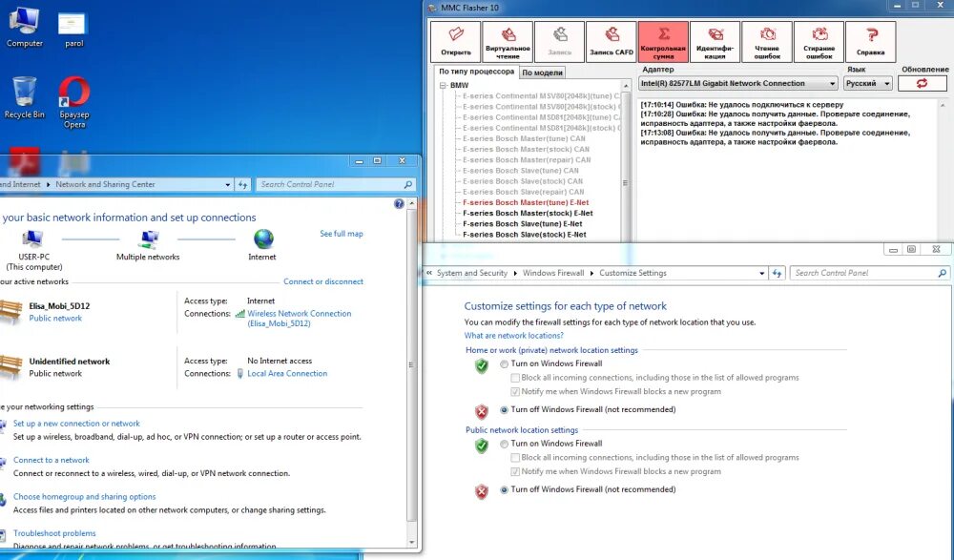Image resolution: width=954 pixels, height=560 pixels.
Task: Click back chevrons in Firewall address bar
Action: [429, 273]
